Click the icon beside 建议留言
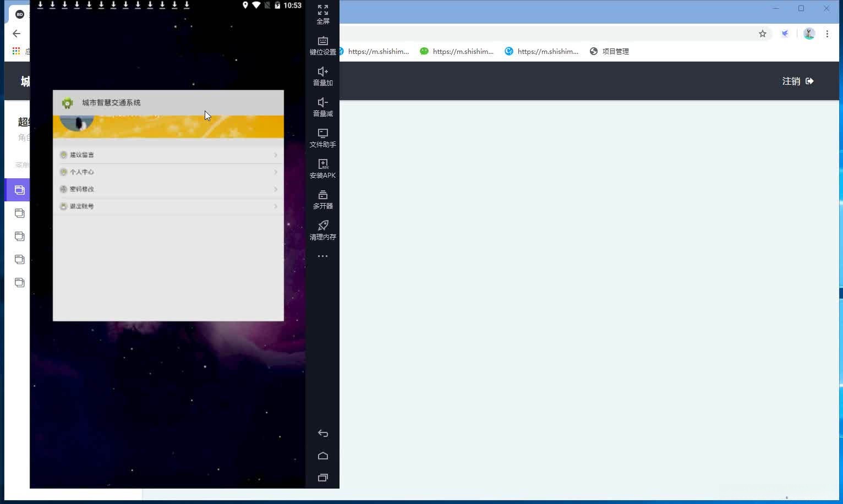This screenshot has width=843, height=504. click(63, 155)
